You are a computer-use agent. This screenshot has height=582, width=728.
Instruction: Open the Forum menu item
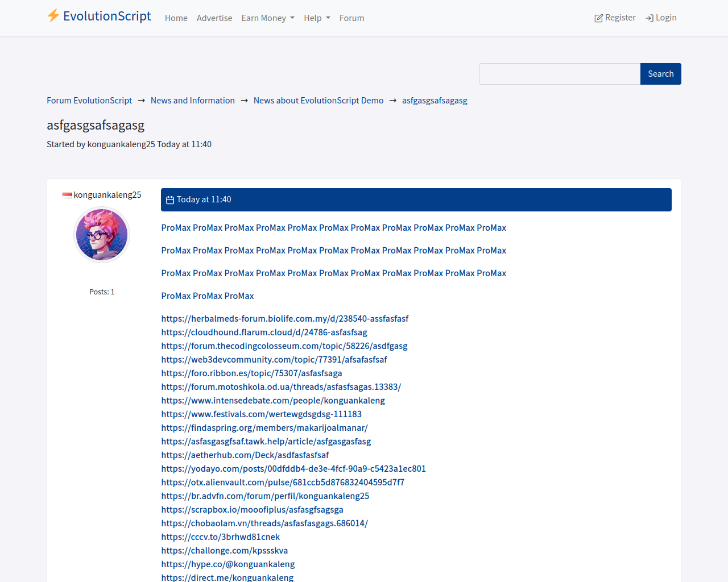point(352,18)
